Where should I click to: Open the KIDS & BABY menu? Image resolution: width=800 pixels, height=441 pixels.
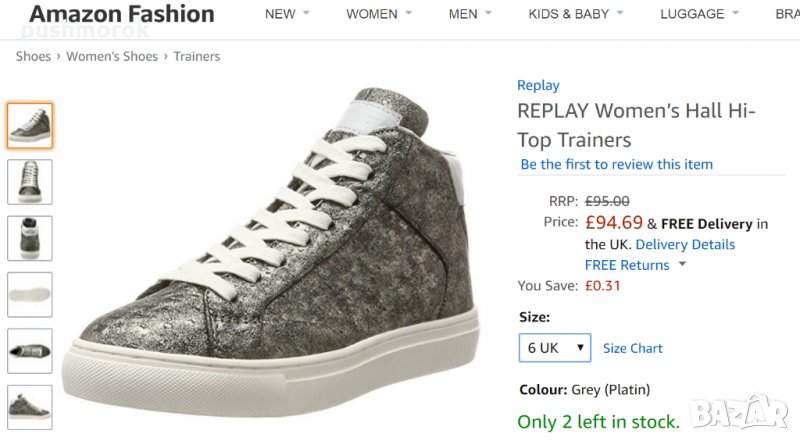(575, 14)
